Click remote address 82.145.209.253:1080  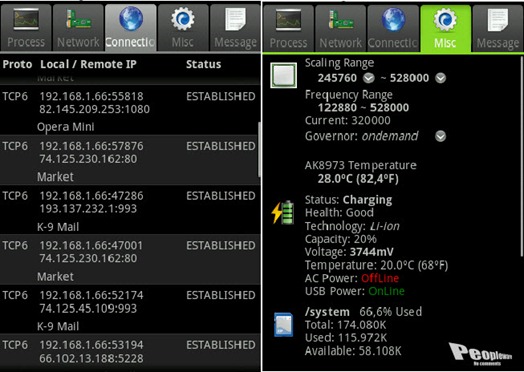click(94, 109)
